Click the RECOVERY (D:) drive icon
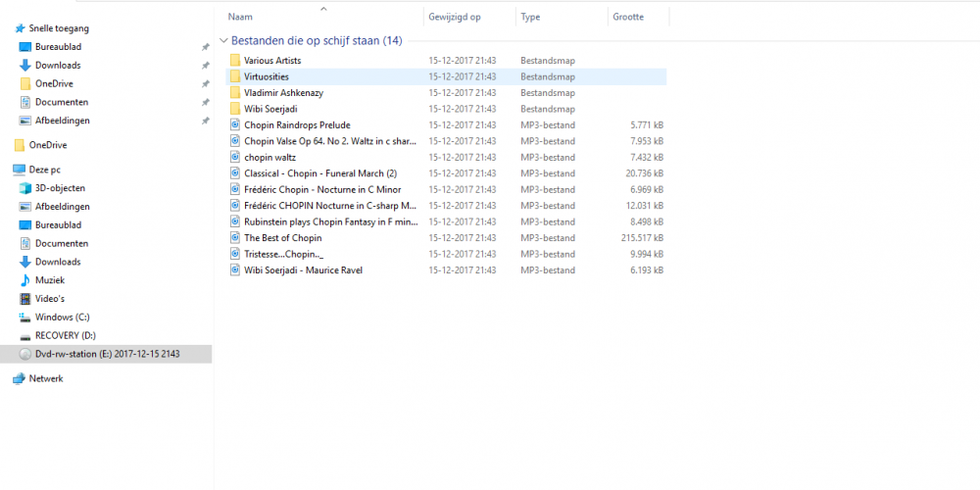980x490 pixels. [x=25, y=335]
